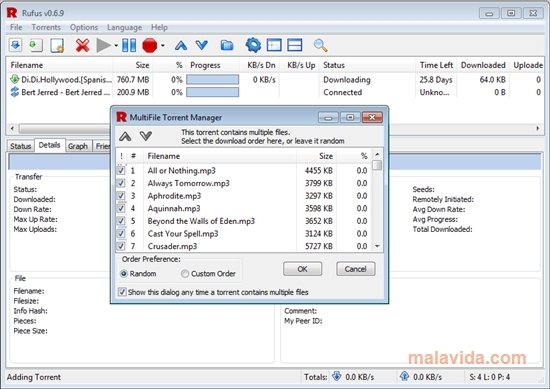Image resolution: width=550 pixels, height=389 pixels.
Task: Uncheck the Crusader.mp3 checkbox
Action: tap(121, 246)
